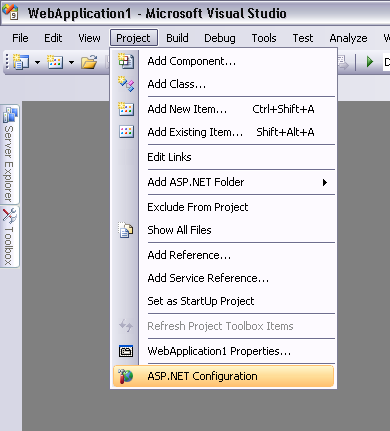The height and width of the screenshot is (431, 390).
Task: Click the ASP.NET Configuration hammer-globe icon
Action: pyautogui.click(x=125, y=376)
